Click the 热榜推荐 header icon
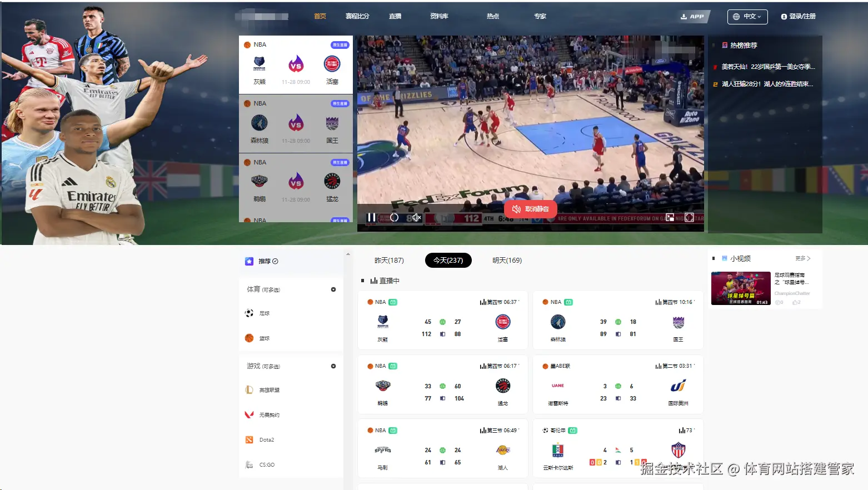 coord(725,45)
